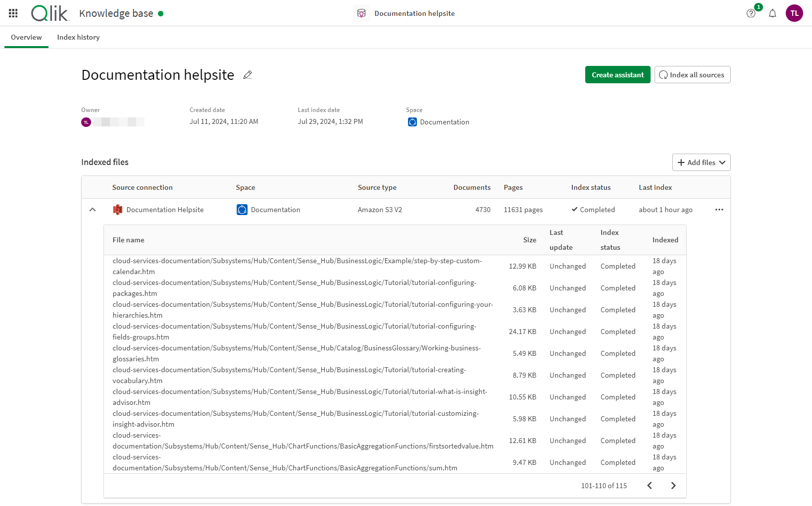Click the Amazon S3 Documentation Helpsite source icon
This screenshot has height=506, width=812.
(118, 210)
